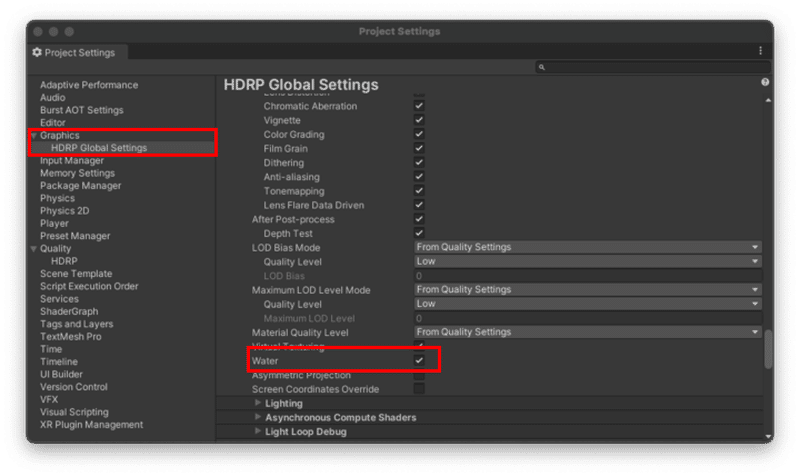The image size is (800, 476).
Task: Open XR Plugin Management settings
Action: point(91,424)
